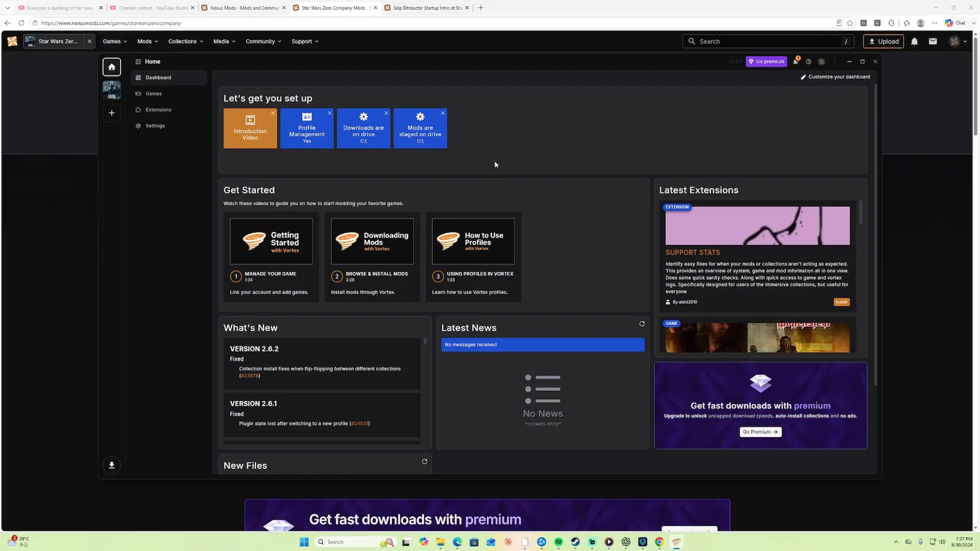Go to Games in the Vortex sidebar

tap(168, 94)
